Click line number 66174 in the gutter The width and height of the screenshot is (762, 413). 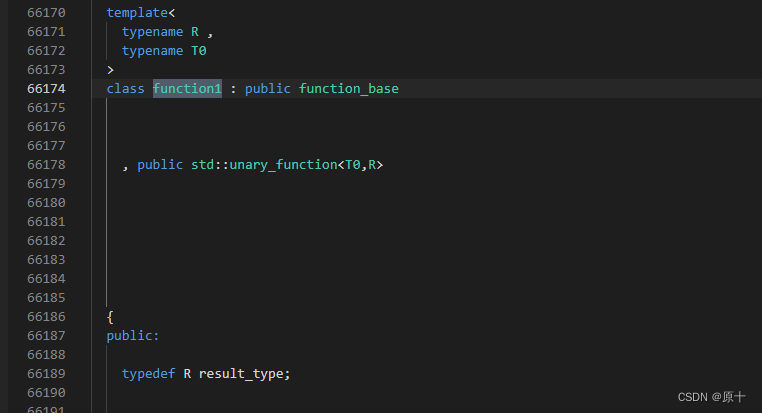click(46, 88)
